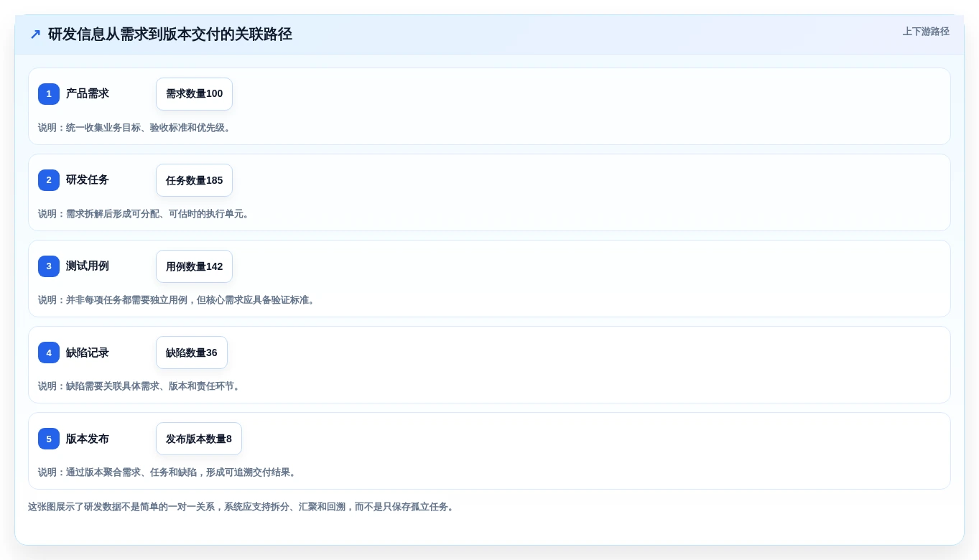
Task: Click step number 3 badge
Action: pyautogui.click(x=49, y=266)
